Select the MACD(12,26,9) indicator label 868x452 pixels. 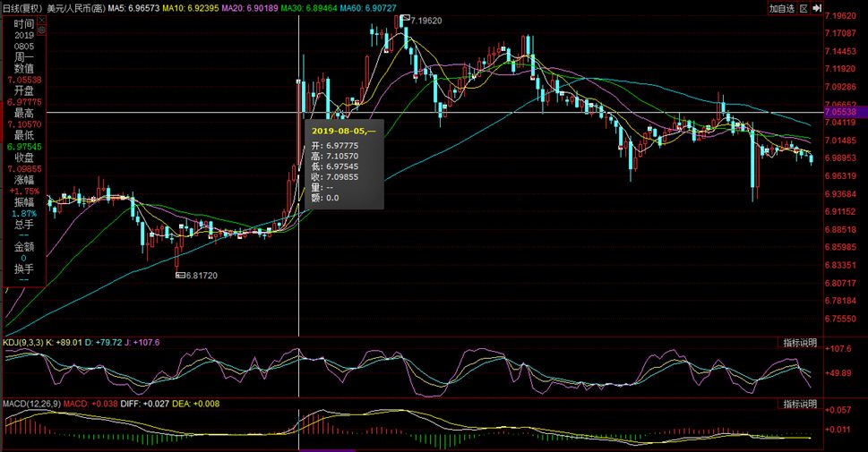tap(30, 404)
